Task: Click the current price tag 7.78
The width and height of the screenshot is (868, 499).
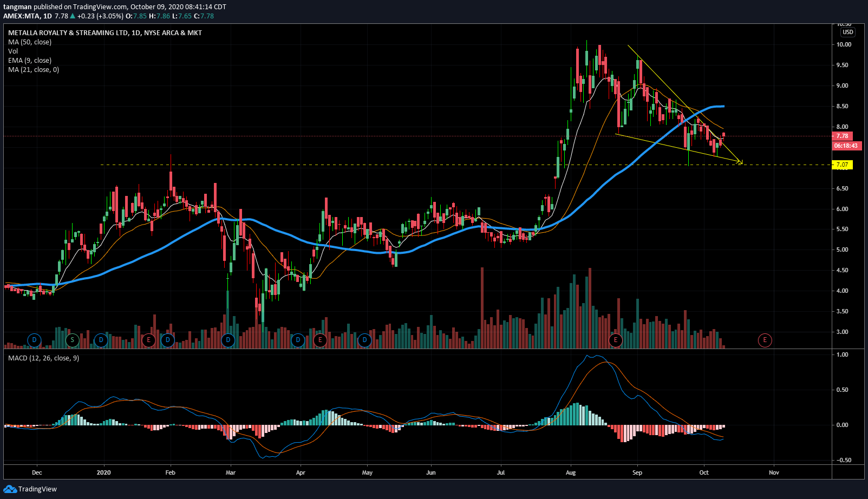Action: [x=842, y=136]
